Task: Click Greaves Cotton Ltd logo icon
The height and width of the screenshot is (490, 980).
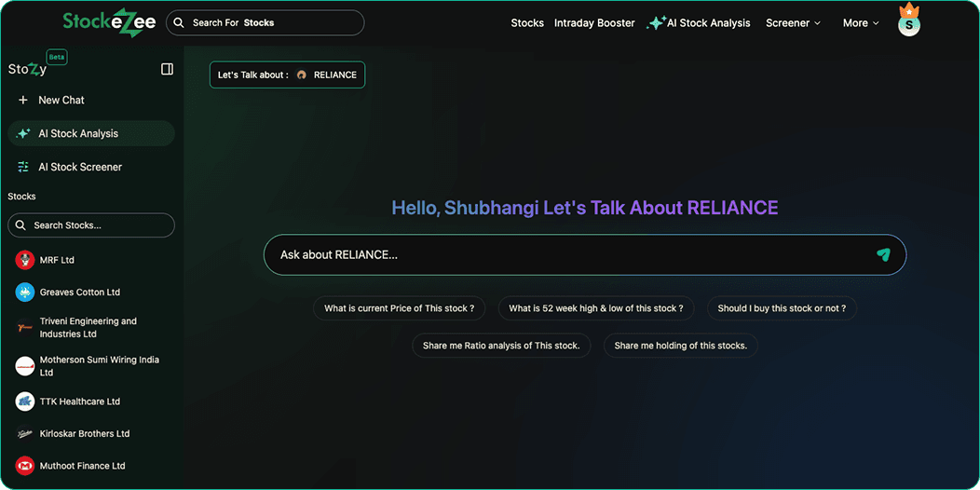Action: pyautogui.click(x=25, y=293)
